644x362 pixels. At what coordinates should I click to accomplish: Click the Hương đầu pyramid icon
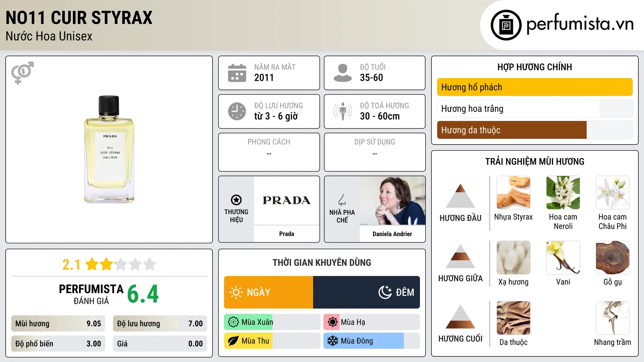pos(460,196)
